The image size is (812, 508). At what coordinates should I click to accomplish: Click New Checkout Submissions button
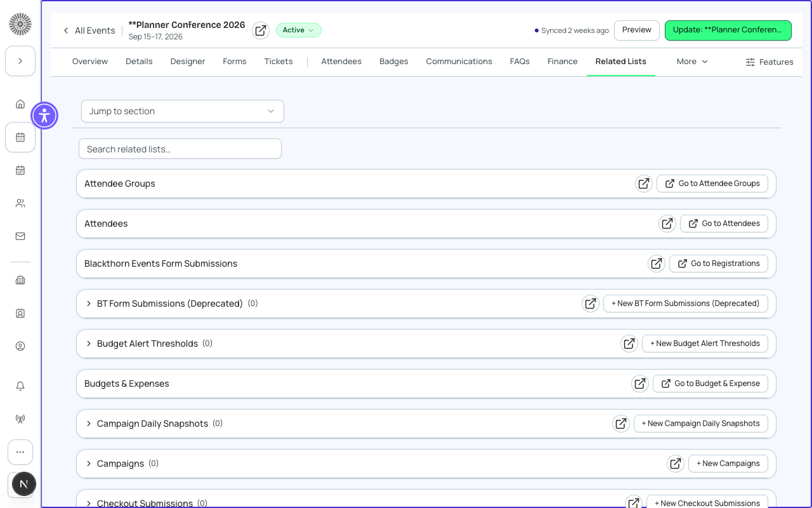click(x=707, y=502)
